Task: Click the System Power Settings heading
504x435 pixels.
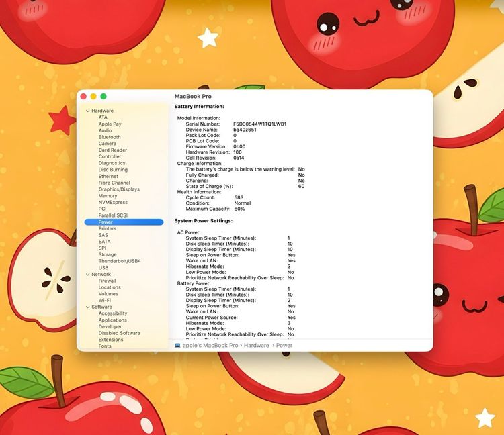Action: click(x=204, y=221)
